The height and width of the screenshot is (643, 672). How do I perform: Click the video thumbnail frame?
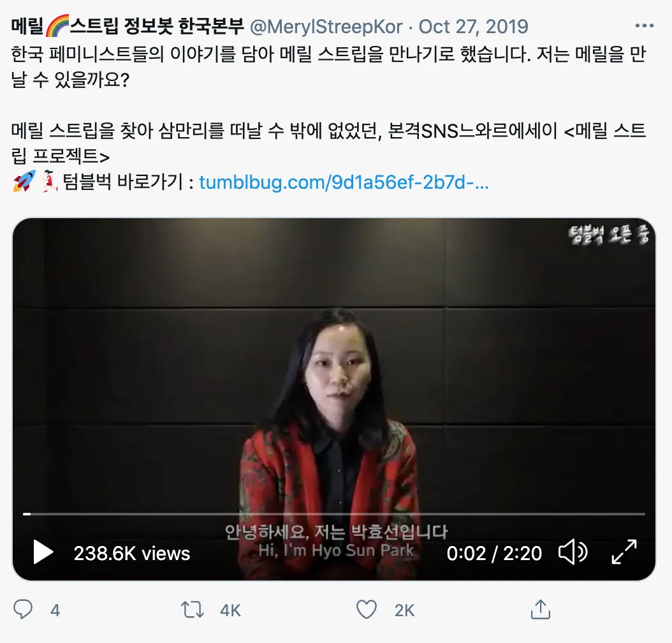click(334, 399)
